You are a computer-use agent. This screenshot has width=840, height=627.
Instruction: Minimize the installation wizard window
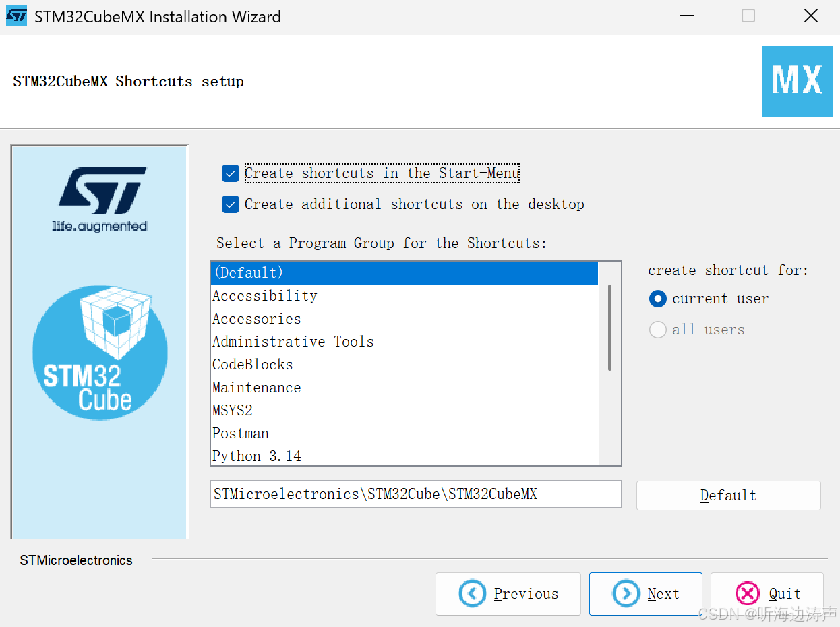tap(686, 16)
